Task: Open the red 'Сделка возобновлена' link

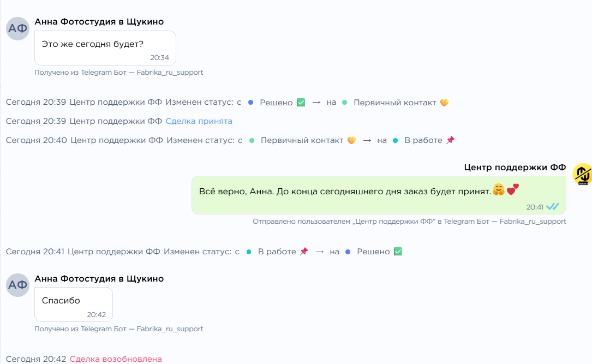Action: [116, 359]
